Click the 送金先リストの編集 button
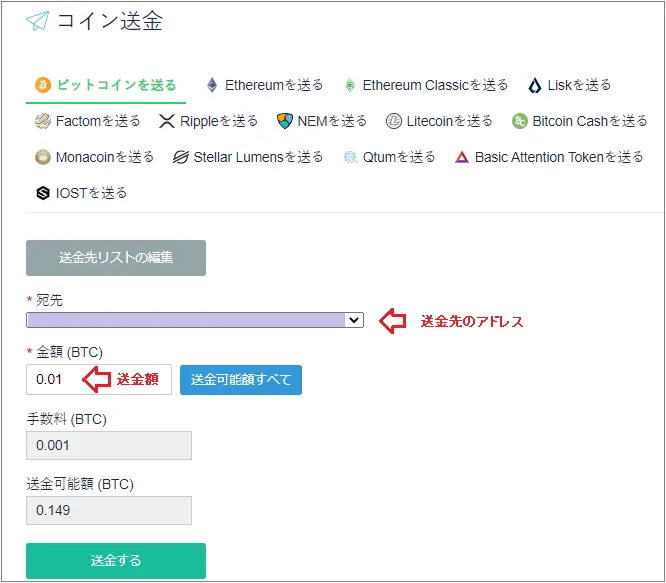Screen dimensions: 666x583 (x=116, y=258)
